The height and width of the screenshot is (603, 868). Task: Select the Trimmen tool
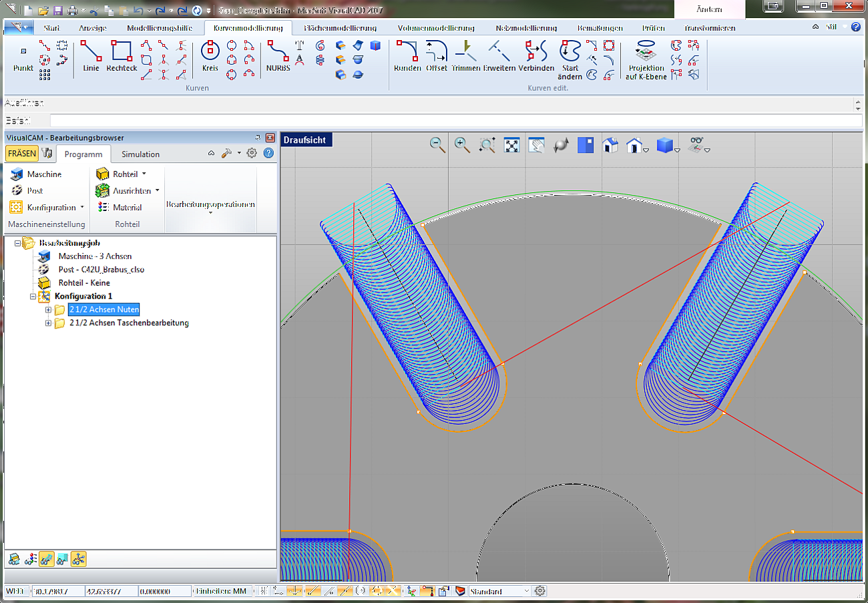point(465,58)
